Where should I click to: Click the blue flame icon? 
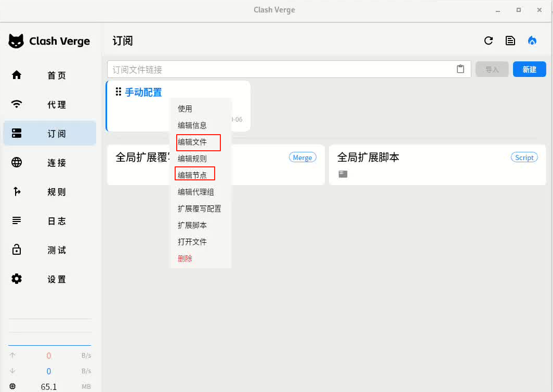532,41
